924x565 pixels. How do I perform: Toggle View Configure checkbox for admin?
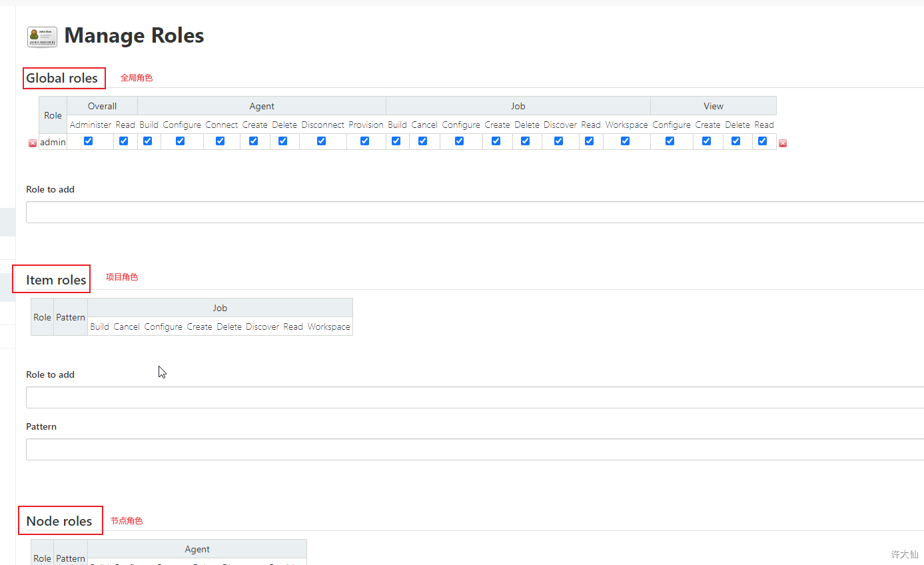click(x=670, y=141)
